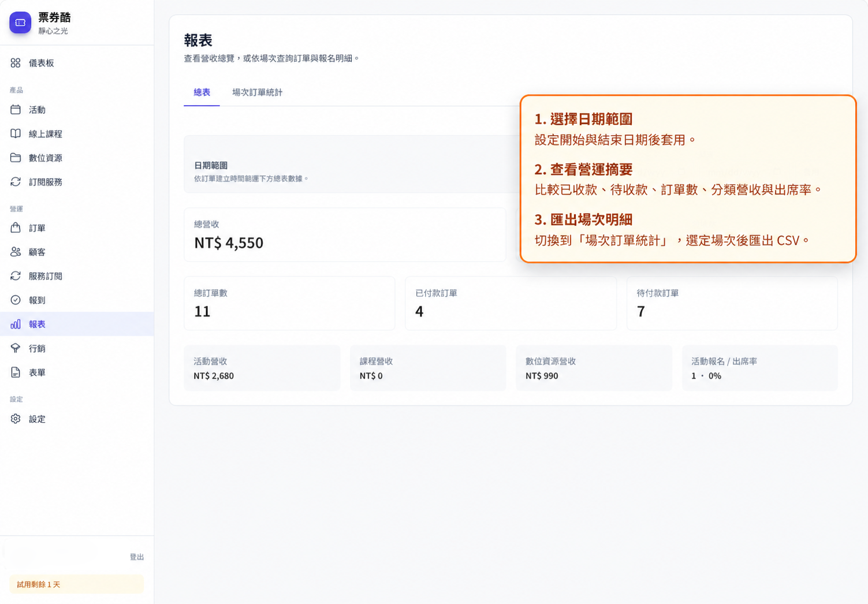Open the 訂單 shopping bag icon
The height and width of the screenshot is (604, 868).
click(x=16, y=228)
